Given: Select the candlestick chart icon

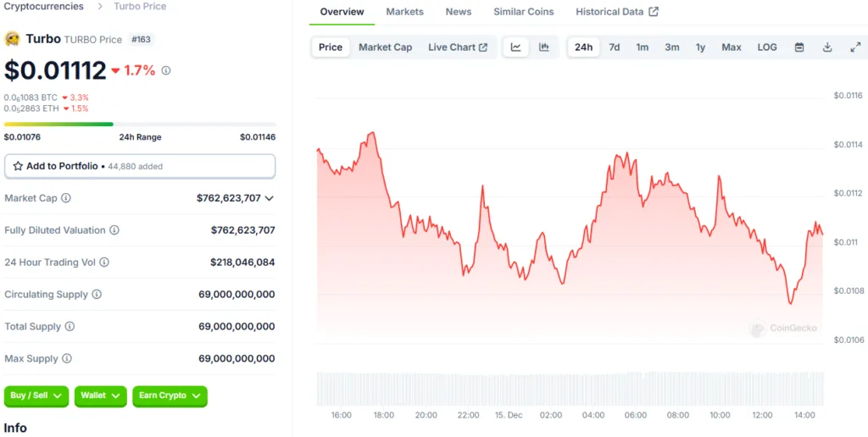Looking at the screenshot, I should [543, 47].
